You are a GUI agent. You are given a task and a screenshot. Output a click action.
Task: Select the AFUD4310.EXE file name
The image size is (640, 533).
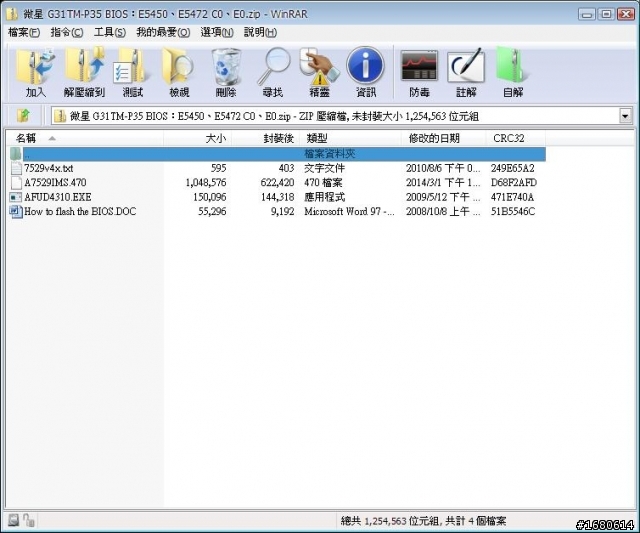pos(58,197)
